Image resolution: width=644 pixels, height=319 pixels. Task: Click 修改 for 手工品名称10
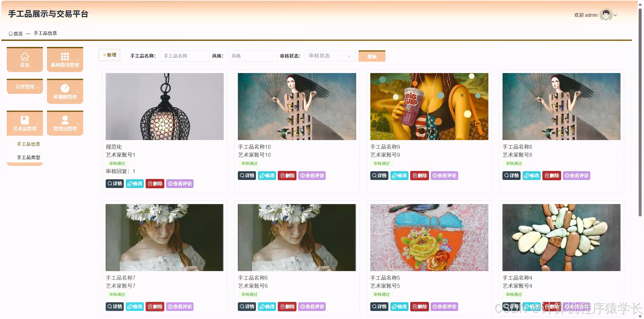point(267,176)
